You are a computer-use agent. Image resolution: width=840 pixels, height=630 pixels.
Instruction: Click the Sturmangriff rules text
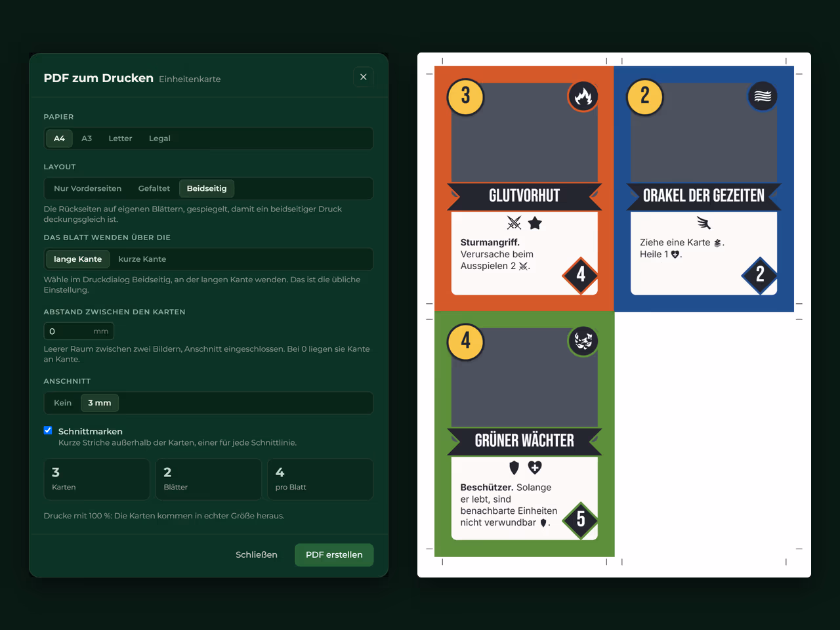[497, 255]
